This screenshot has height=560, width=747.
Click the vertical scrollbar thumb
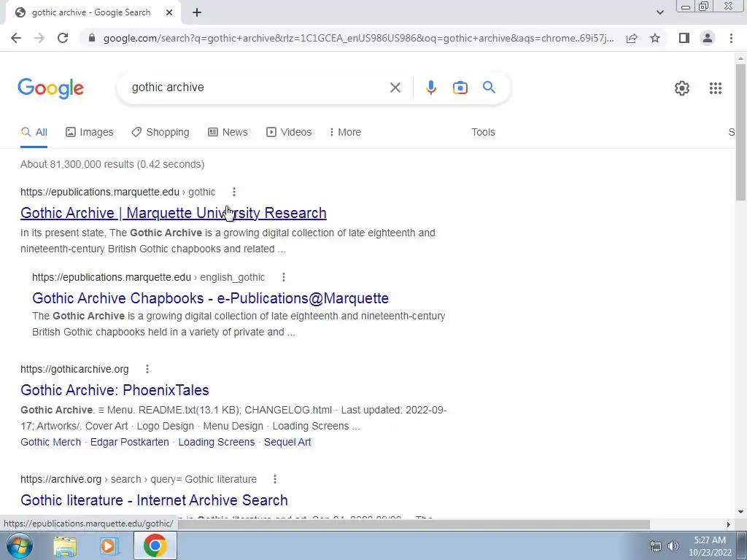point(740,132)
